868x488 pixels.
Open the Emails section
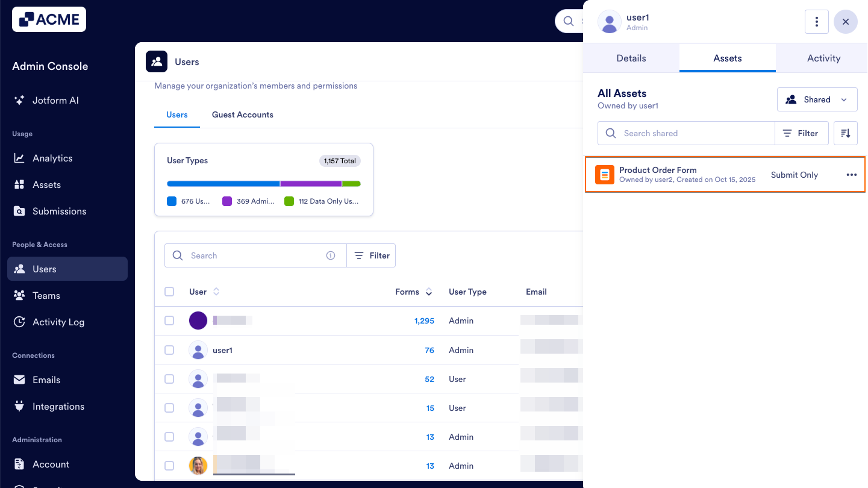pyautogui.click(x=46, y=380)
